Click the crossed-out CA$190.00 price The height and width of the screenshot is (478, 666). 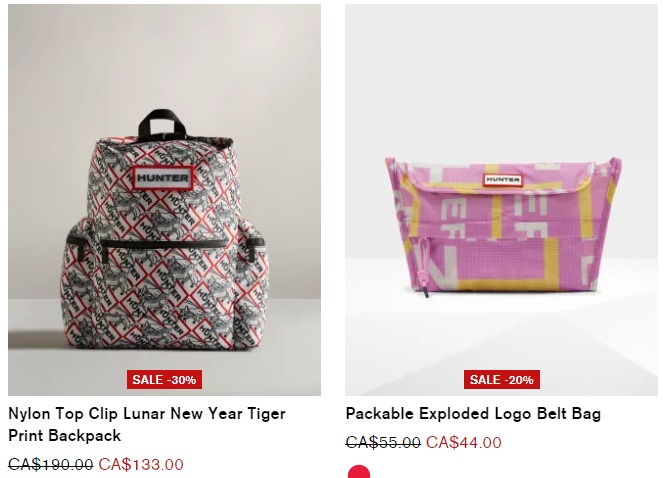tap(51, 464)
